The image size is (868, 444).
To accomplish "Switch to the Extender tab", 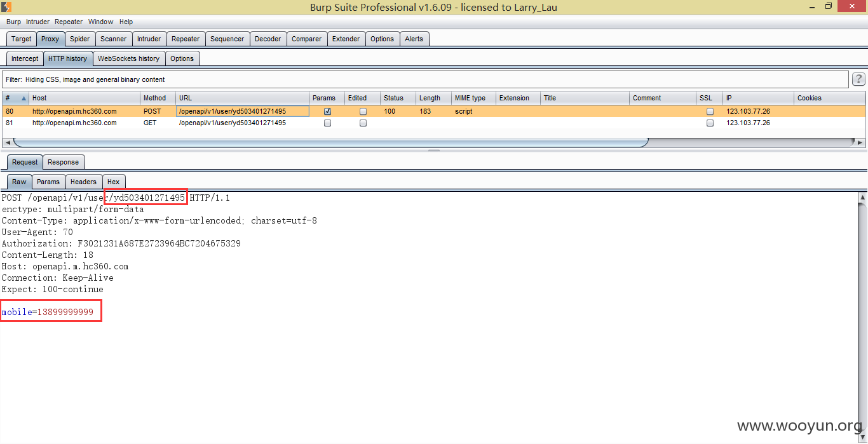I will coord(346,39).
